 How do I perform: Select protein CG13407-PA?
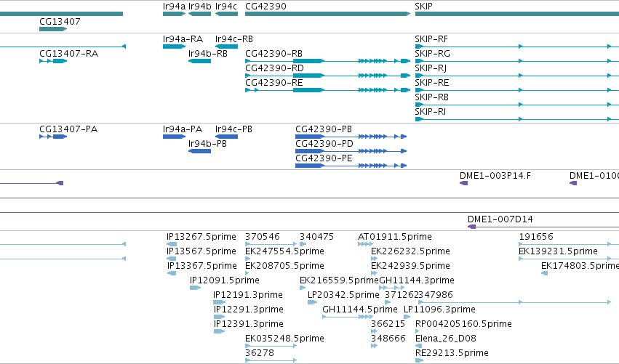coord(53,137)
